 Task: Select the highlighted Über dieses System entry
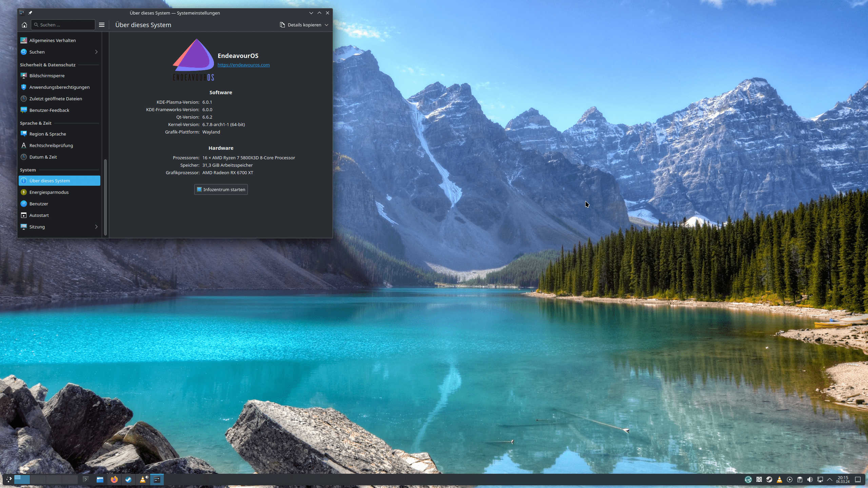[59, 181]
